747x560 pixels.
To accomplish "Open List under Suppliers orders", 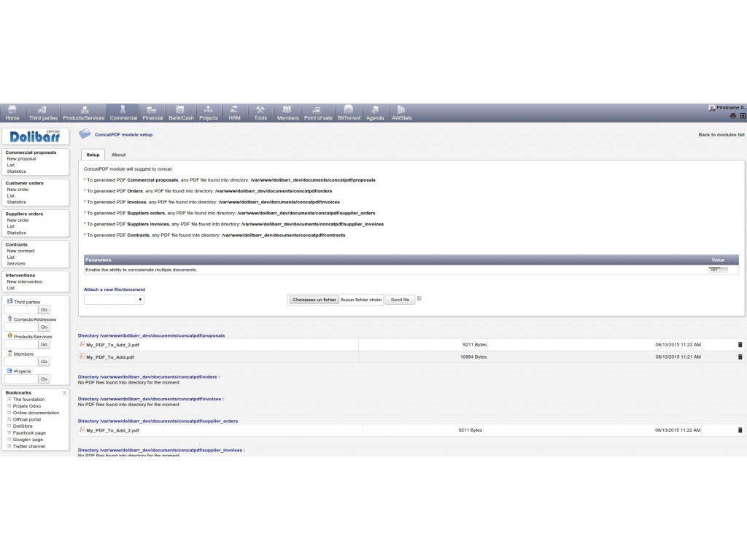I will point(11,226).
